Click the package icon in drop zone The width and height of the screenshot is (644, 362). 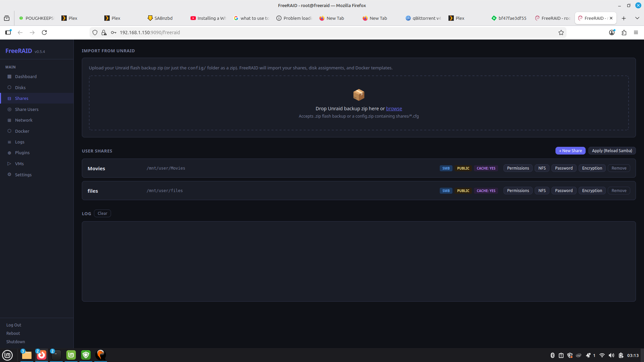point(359,95)
